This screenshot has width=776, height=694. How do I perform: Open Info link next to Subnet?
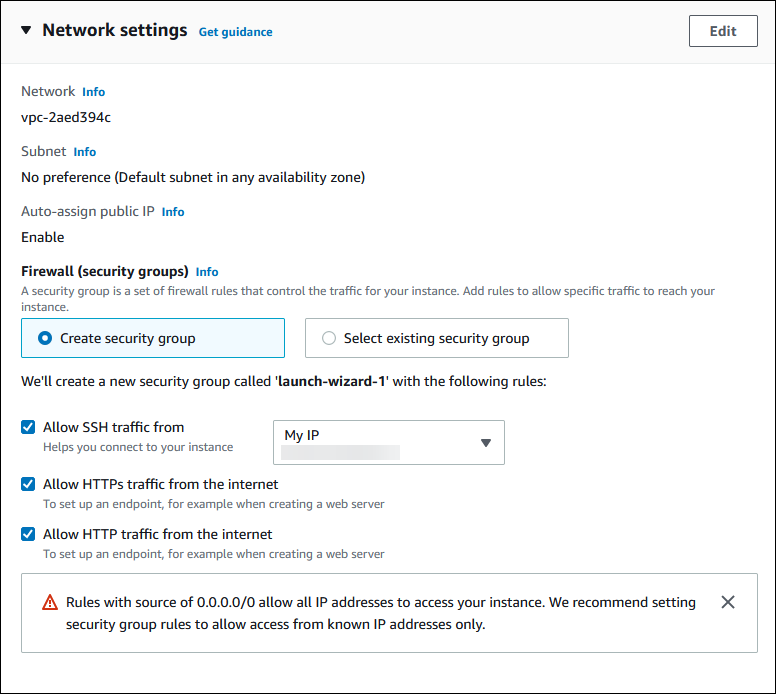click(x=85, y=152)
